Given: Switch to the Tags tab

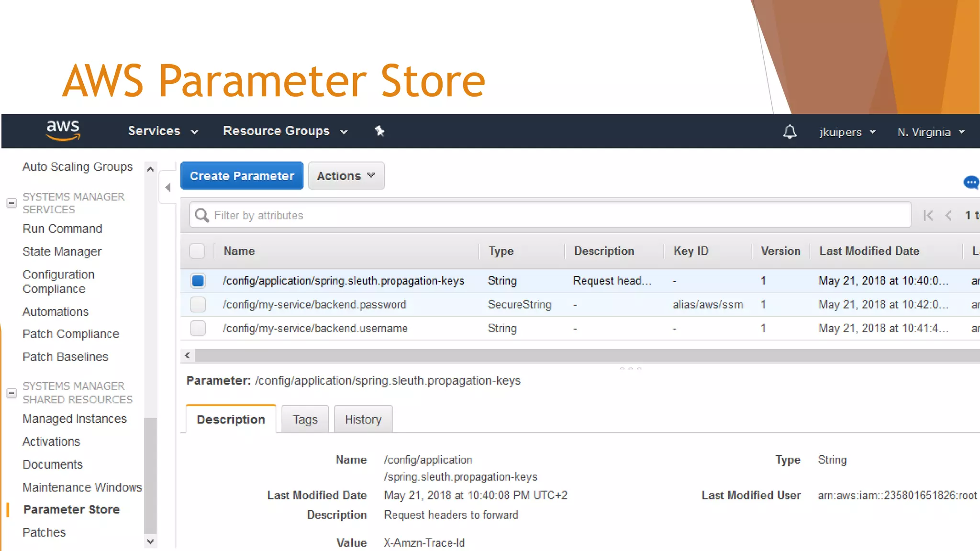Looking at the screenshot, I should 305,419.
